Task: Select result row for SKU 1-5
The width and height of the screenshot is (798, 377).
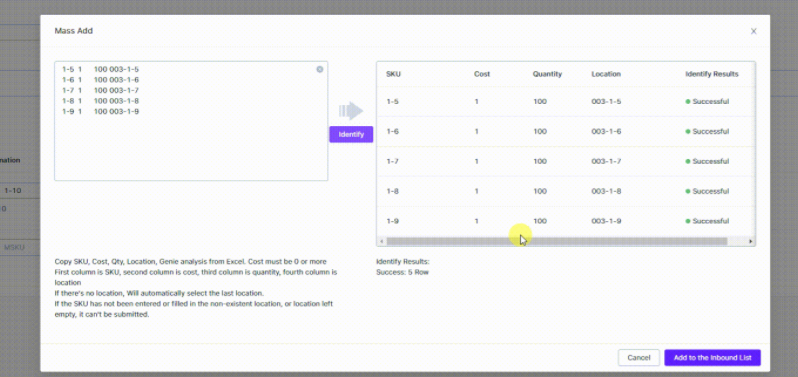Action: point(566,102)
